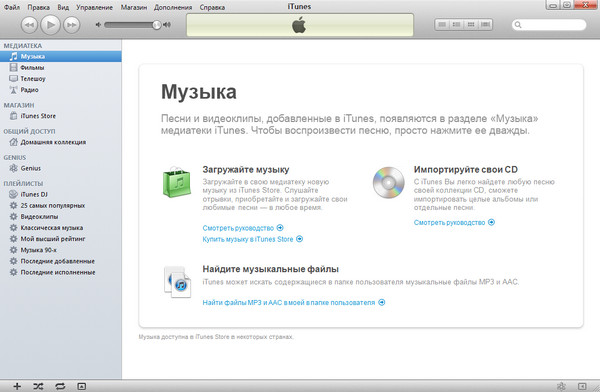The image size is (600, 392).
Task: Open the Вид menu
Action: pyautogui.click(x=63, y=7)
